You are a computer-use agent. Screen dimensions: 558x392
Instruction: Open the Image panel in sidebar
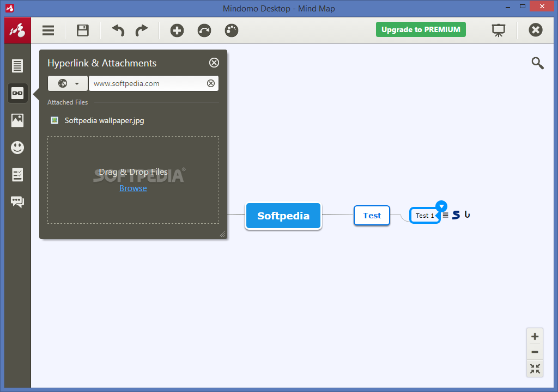tap(17, 120)
